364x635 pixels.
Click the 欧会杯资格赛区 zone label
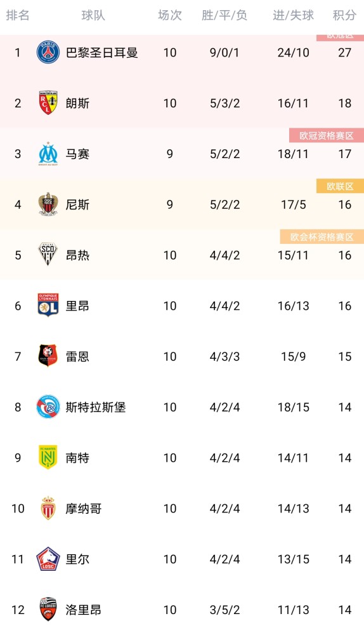click(322, 237)
